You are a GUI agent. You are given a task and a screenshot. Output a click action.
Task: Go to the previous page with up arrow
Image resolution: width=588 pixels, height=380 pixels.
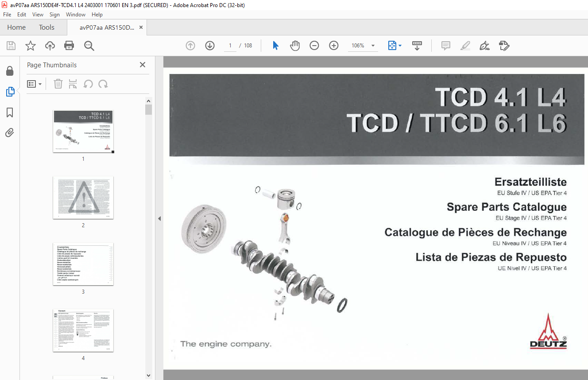190,46
